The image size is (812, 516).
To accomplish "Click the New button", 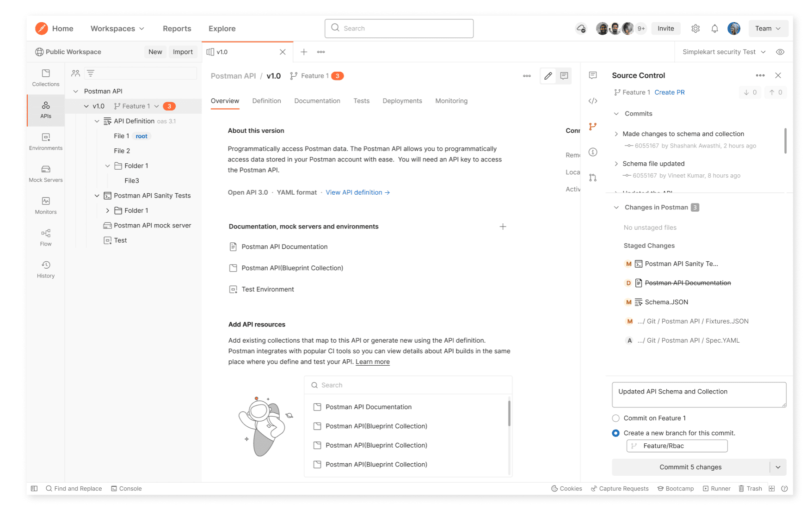I will [155, 52].
